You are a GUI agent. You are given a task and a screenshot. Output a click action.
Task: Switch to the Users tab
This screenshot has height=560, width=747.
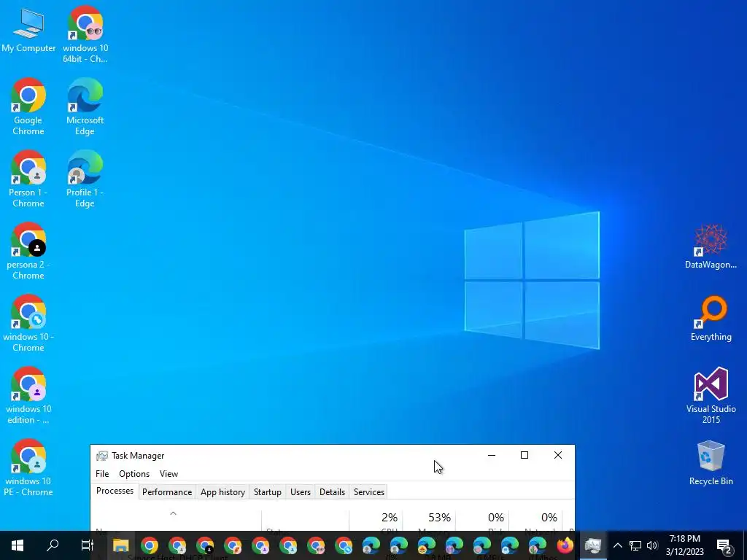301,492
